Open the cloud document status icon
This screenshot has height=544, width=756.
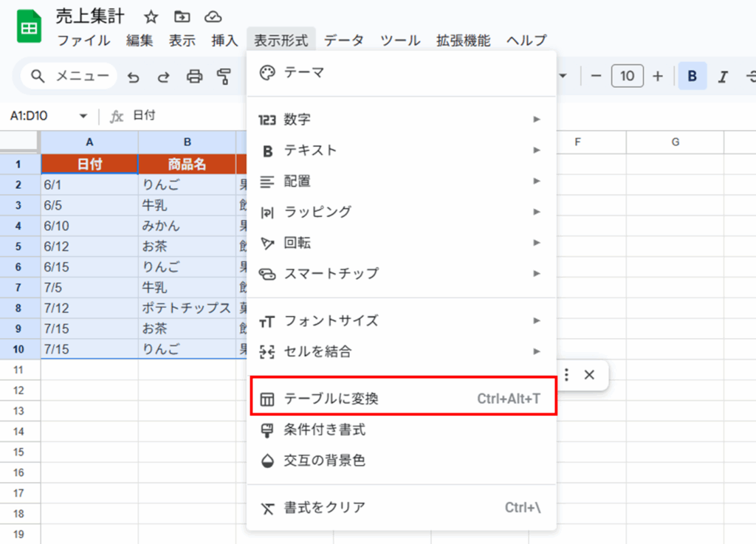[213, 17]
